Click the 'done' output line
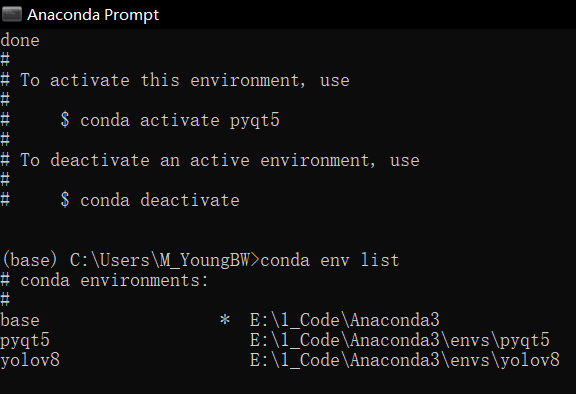 click(20, 40)
